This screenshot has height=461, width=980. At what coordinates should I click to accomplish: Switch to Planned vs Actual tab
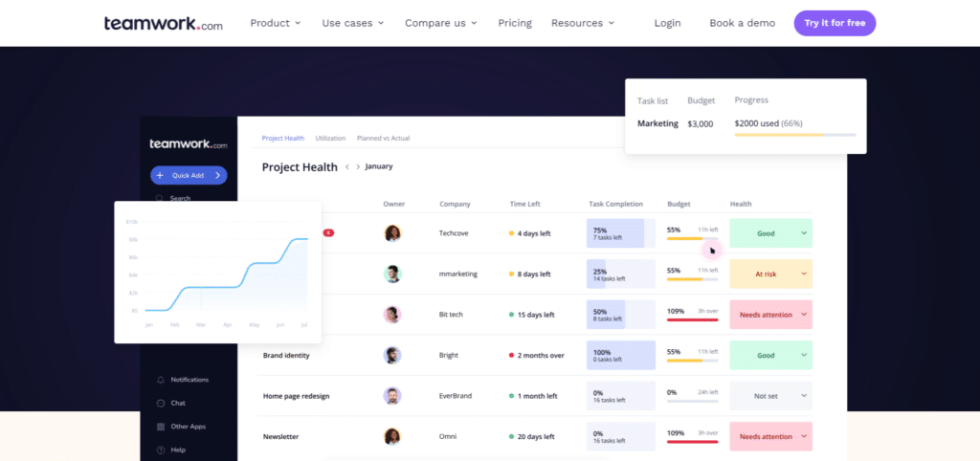click(383, 138)
